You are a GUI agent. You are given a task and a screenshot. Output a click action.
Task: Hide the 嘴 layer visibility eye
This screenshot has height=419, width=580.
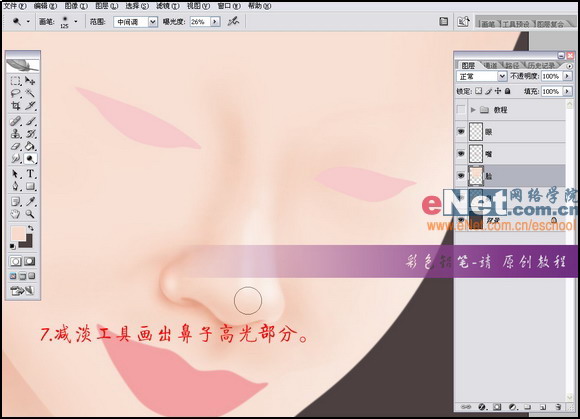(461, 153)
